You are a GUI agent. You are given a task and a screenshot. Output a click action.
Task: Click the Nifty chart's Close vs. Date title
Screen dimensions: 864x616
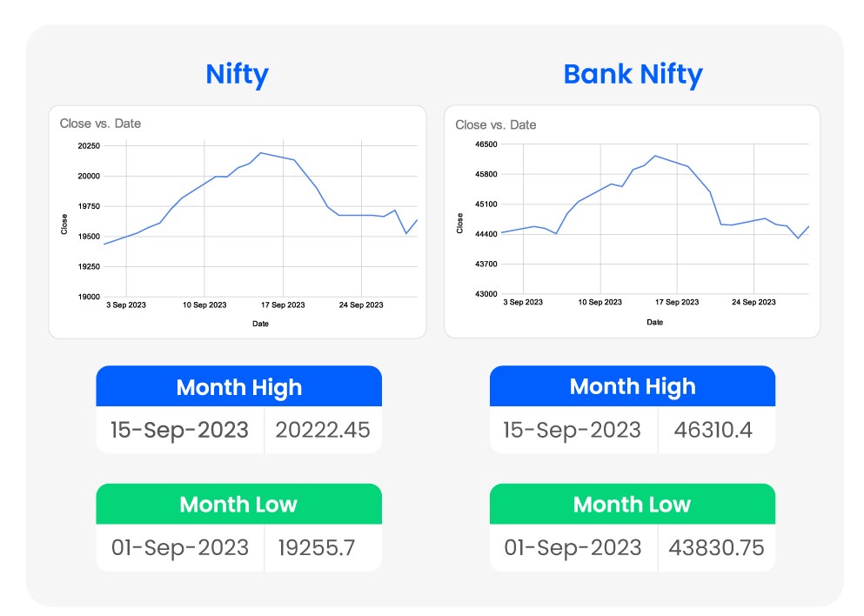[x=100, y=124]
